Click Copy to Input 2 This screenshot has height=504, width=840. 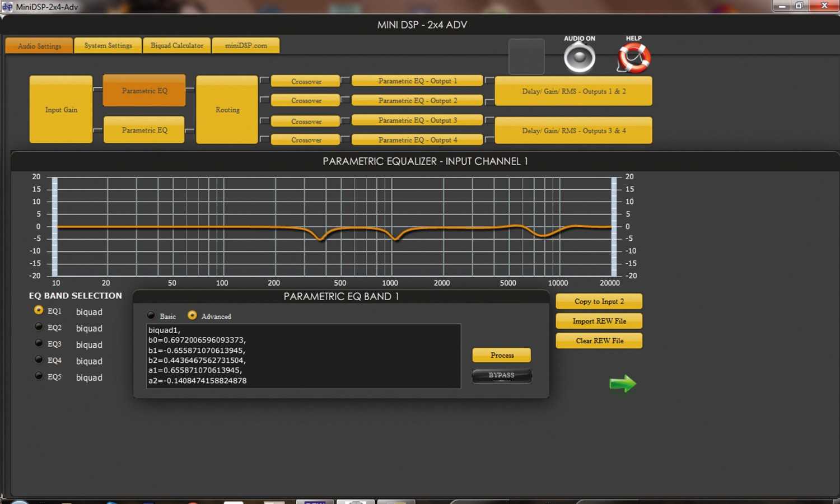[x=599, y=301]
